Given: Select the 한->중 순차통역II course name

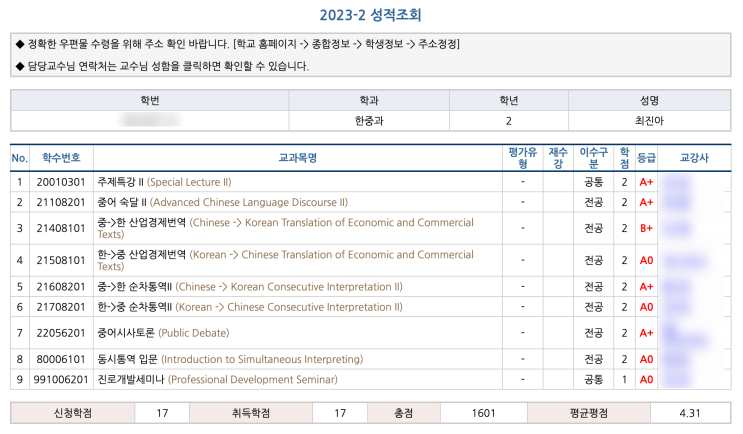Looking at the screenshot, I should [250, 307].
